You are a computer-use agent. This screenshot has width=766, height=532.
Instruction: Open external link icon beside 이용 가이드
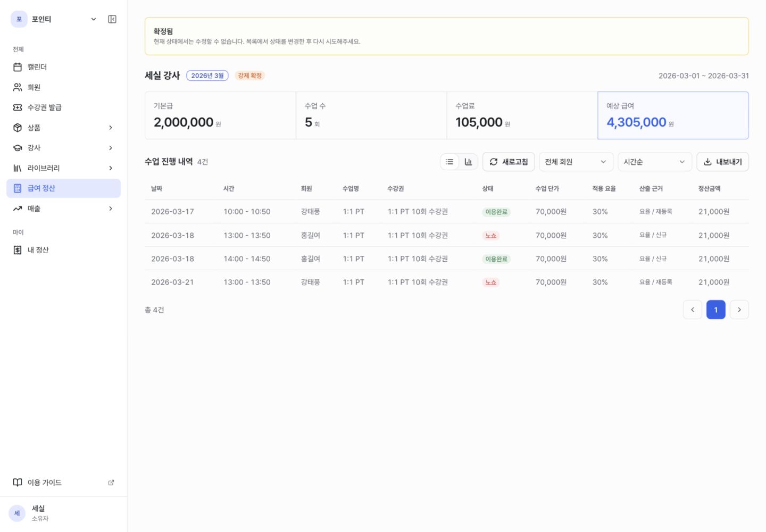coord(111,483)
